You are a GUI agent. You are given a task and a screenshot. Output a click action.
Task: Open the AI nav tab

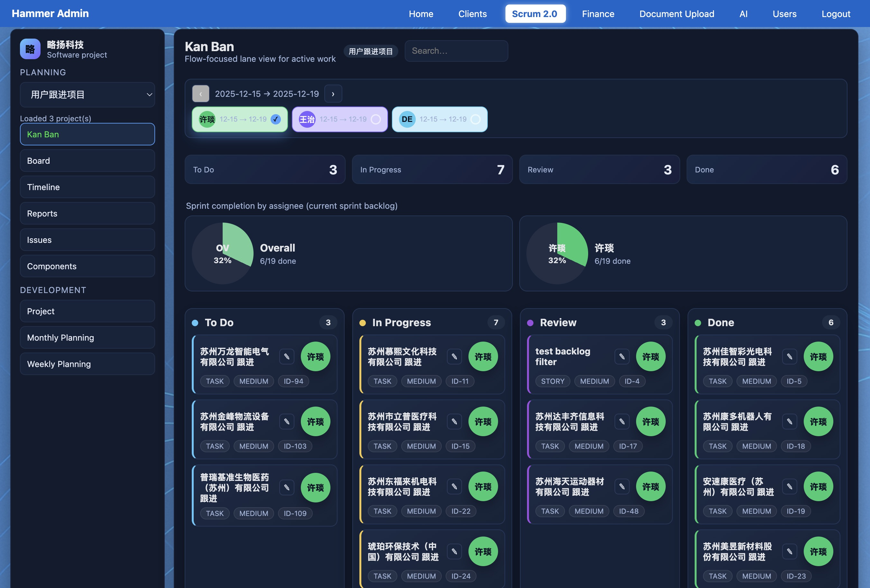click(744, 14)
